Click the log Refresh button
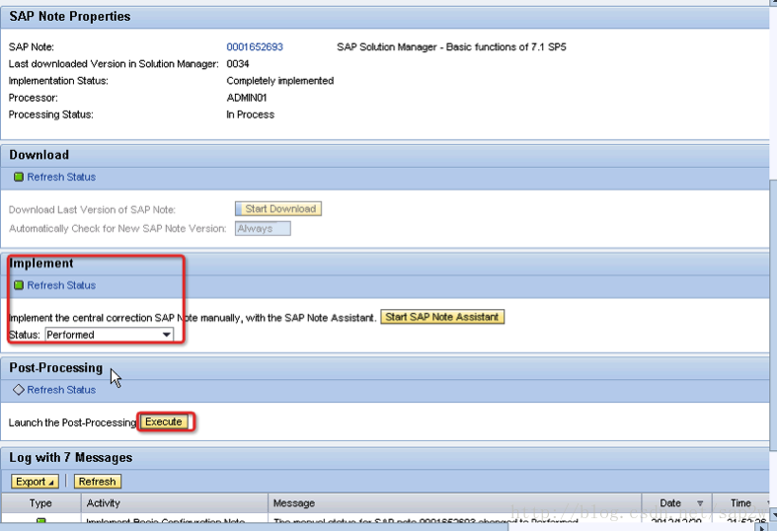The image size is (778, 532). [x=97, y=482]
